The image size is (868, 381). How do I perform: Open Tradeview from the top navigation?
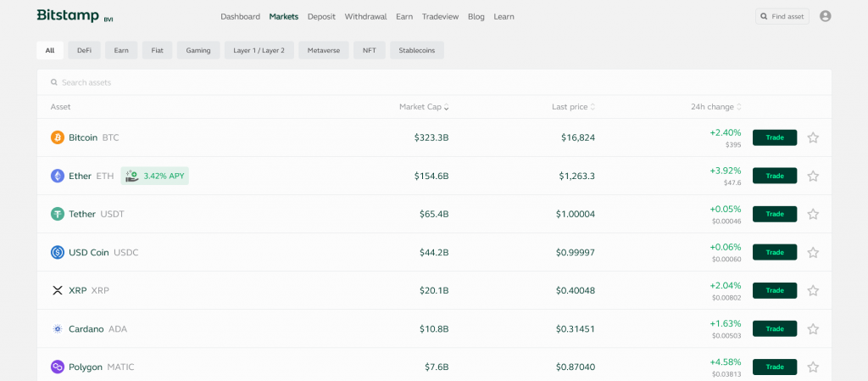tap(440, 17)
